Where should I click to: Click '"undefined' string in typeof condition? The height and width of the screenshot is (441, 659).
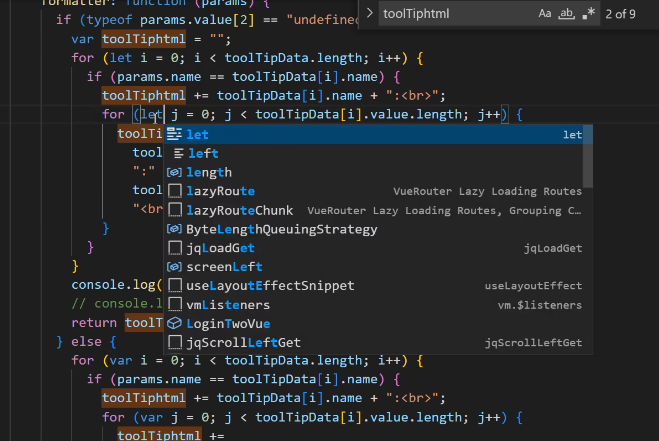tap(323, 20)
